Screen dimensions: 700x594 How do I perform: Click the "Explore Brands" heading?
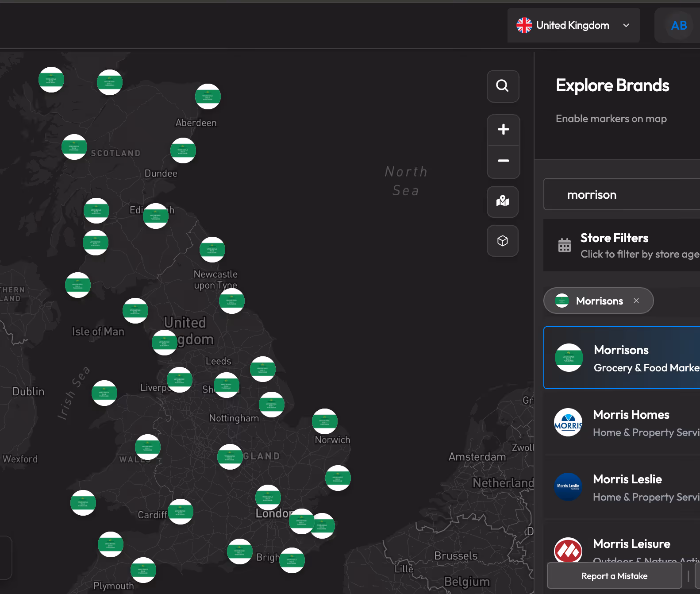click(612, 85)
